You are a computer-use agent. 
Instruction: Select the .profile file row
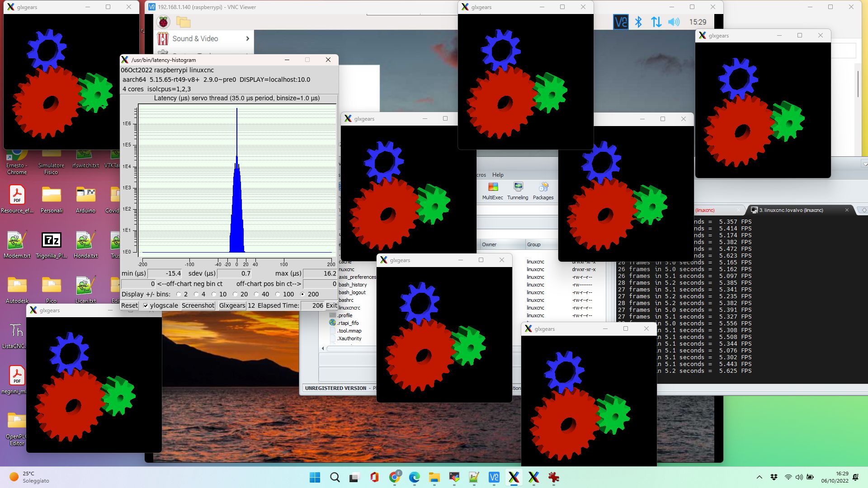345,315
